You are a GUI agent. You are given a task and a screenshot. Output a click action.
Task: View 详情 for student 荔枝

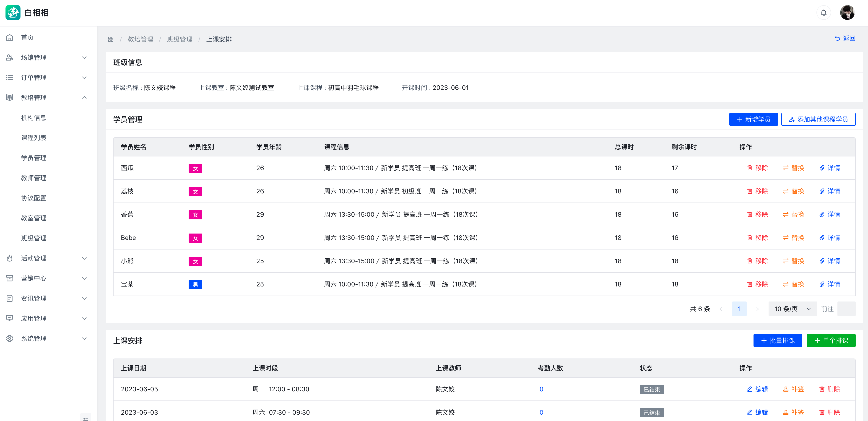click(x=830, y=191)
